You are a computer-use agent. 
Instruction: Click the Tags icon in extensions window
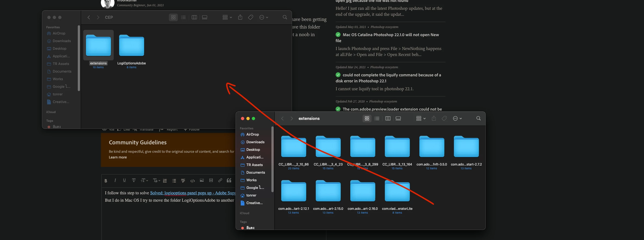click(x=444, y=119)
